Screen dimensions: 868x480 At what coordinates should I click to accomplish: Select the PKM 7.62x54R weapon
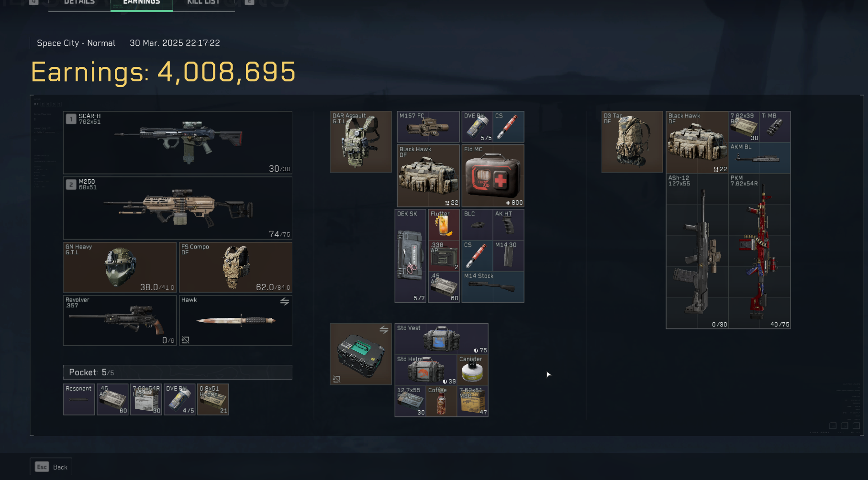tap(759, 251)
